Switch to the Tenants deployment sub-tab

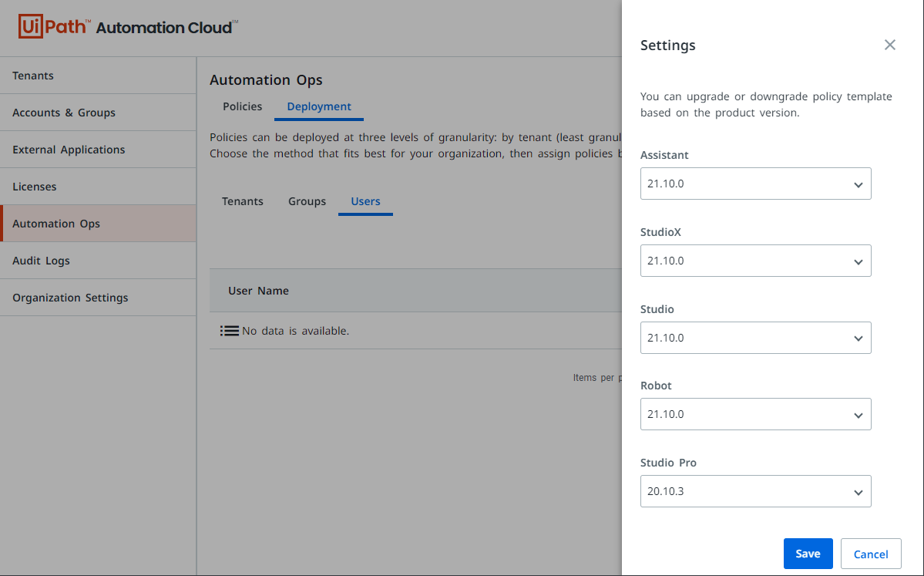(x=242, y=201)
